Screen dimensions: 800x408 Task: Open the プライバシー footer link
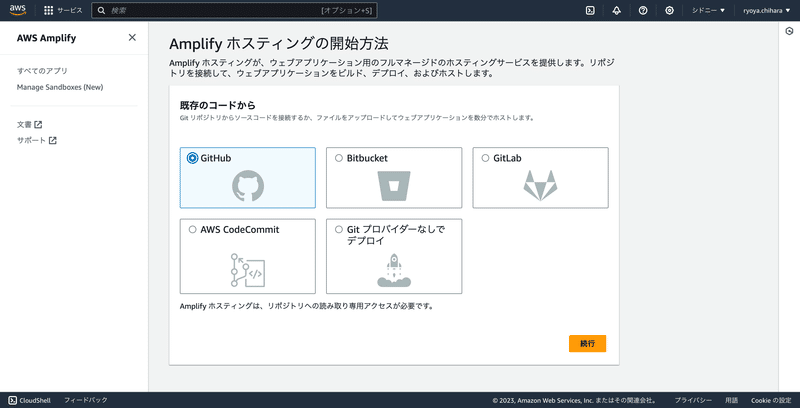(x=693, y=400)
